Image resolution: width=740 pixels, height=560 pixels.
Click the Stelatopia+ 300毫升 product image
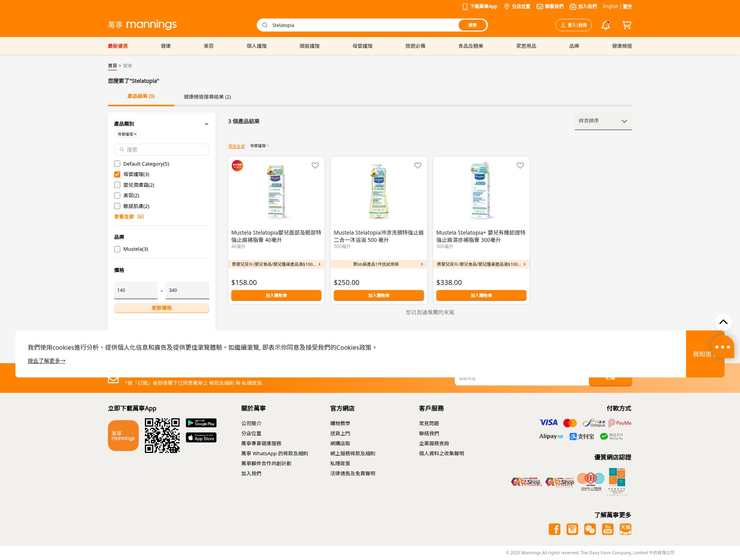481,191
